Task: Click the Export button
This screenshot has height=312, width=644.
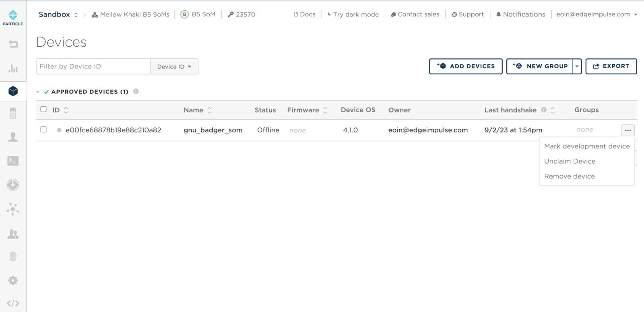Action: pyautogui.click(x=611, y=66)
